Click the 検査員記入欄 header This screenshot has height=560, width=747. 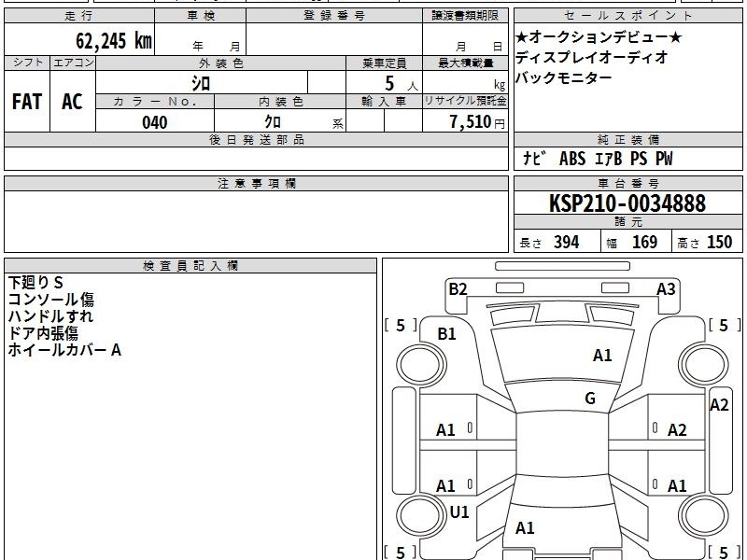click(x=190, y=266)
